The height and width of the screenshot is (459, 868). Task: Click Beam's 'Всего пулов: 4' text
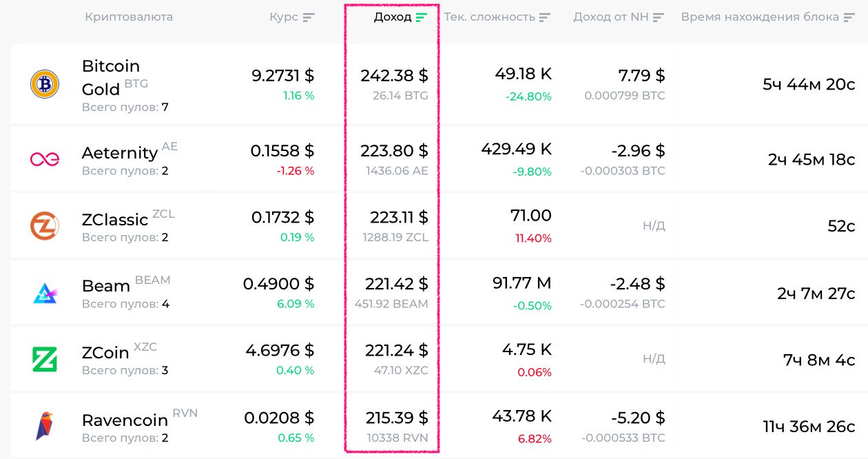tap(125, 304)
